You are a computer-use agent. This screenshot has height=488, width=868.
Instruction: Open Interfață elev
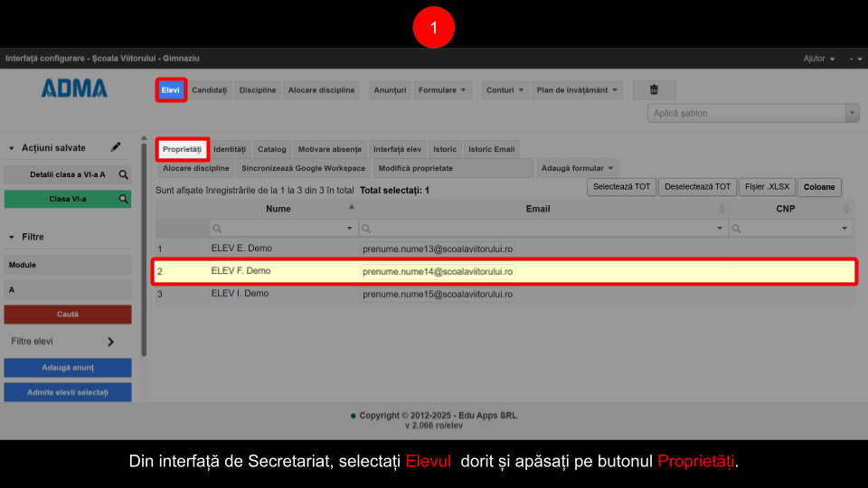coord(397,149)
